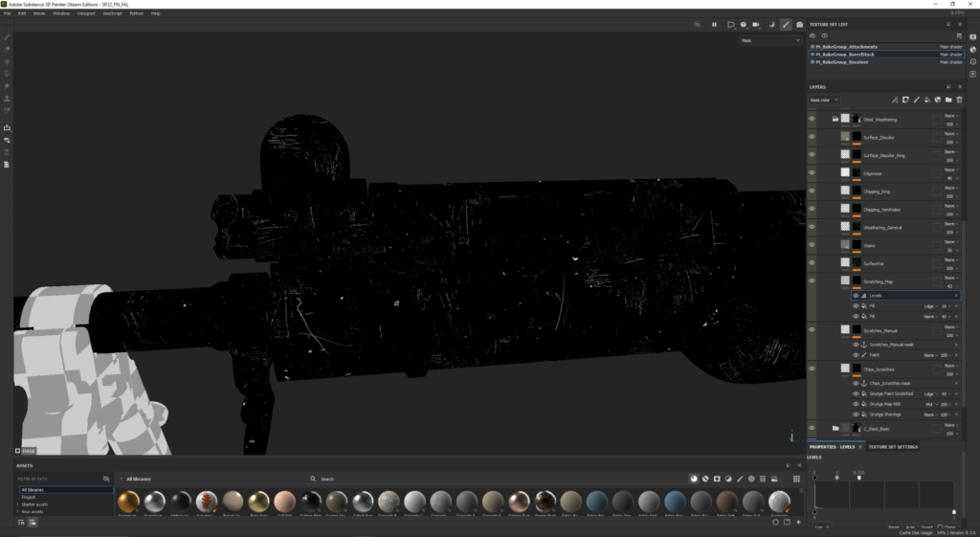Viewport: 980px width, 537px height.
Task: Add a mask using the mask icon in Layers
Action: [x=905, y=100]
